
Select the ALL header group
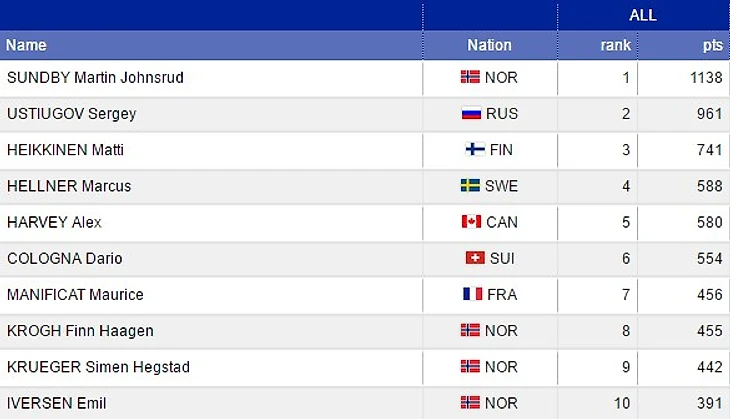[643, 15]
